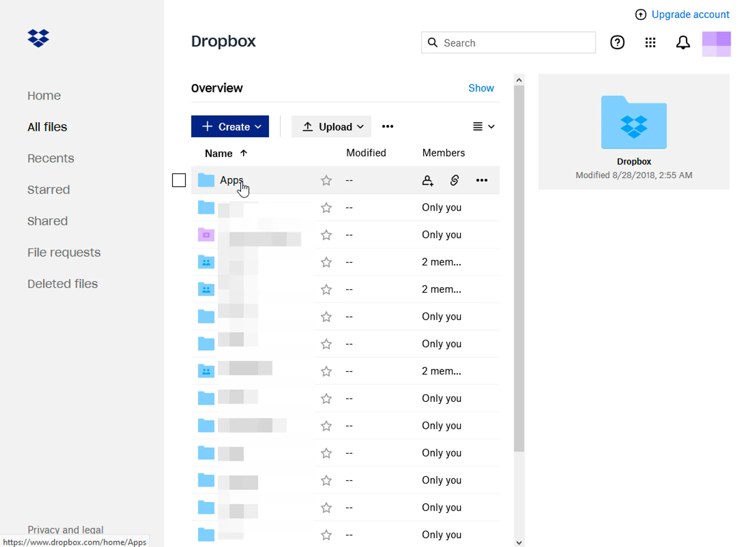Click the Dropbox logo in sidebar
Viewport: 756px width, 547px height.
click(38, 38)
